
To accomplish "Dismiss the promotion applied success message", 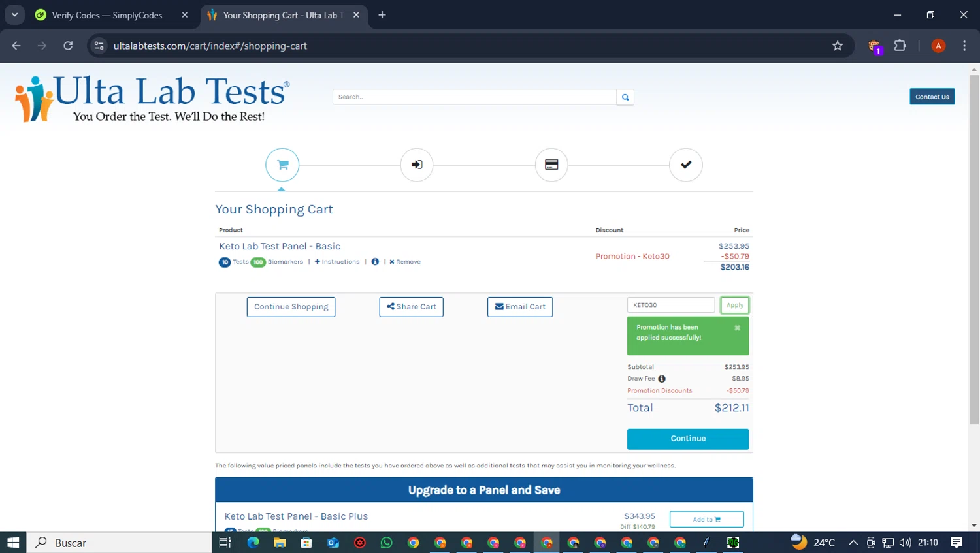I will (737, 328).
